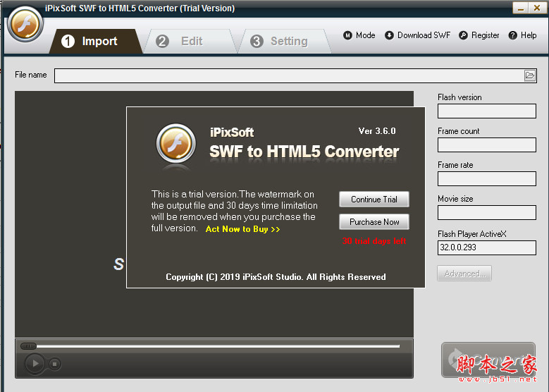Minimize the converter window
Viewport: 549px width, 392px height.
pyautogui.click(x=521, y=8)
